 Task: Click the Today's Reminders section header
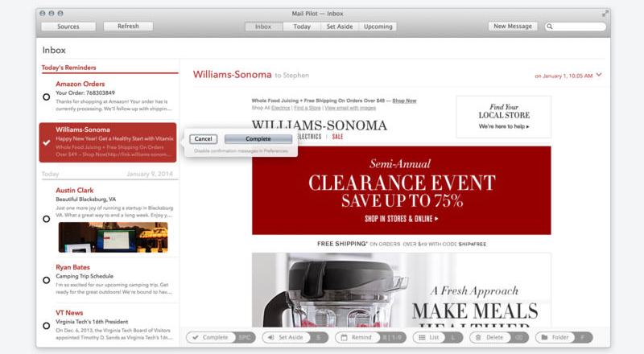[68, 68]
